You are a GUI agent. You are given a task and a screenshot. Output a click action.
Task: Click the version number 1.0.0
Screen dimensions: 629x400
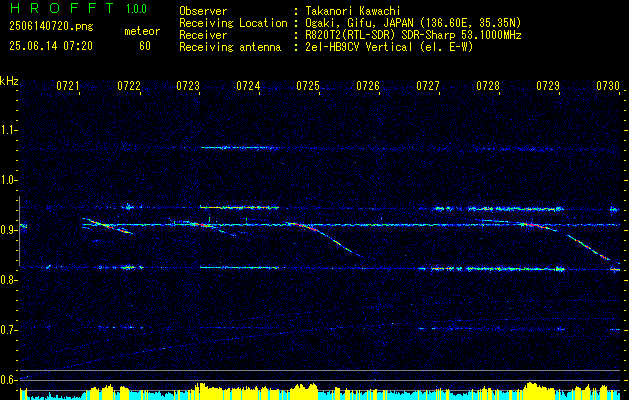[x=136, y=9]
